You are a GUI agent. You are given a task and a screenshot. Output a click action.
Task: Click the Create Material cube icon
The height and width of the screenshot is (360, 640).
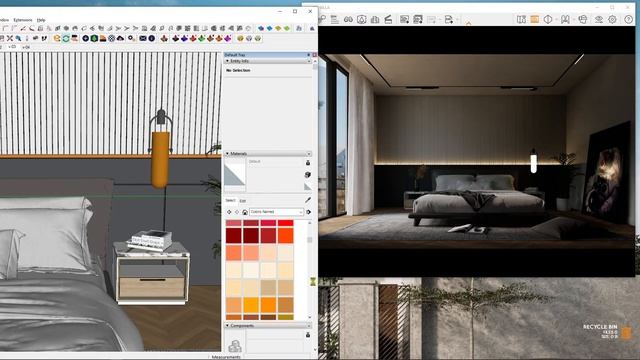click(308, 175)
